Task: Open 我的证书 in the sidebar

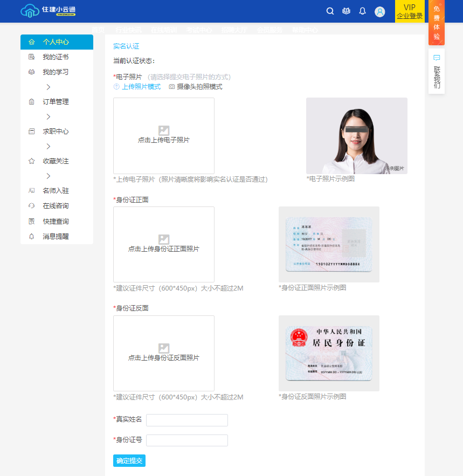Action: pyautogui.click(x=56, y=57)
